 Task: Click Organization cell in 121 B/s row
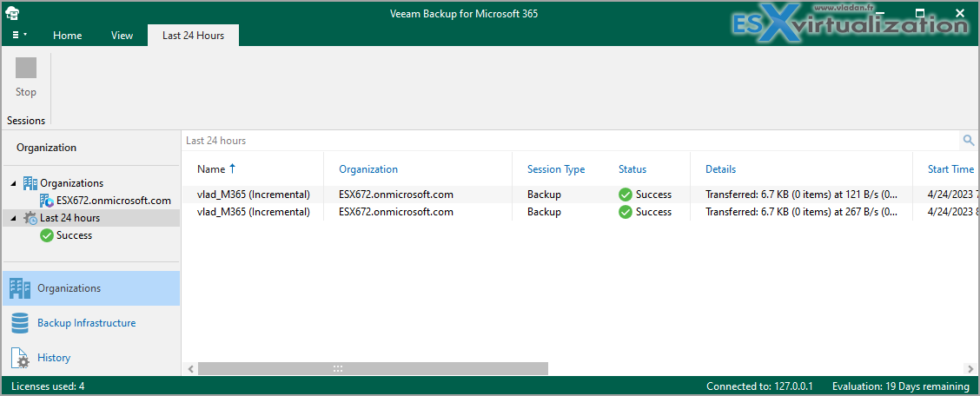pyautogui.click(x=395, y=195)
